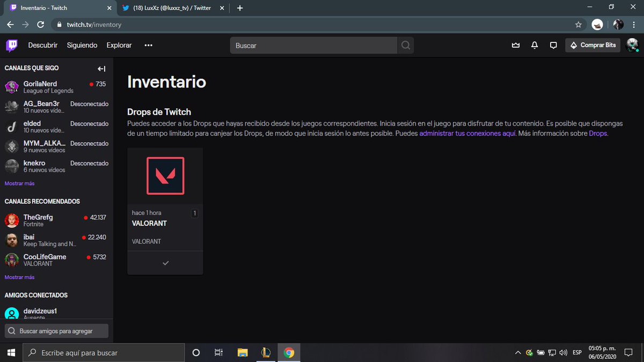Viewport: 644px width, 362px height.
Task: Collapse the followed channels sidebar
Action: (x=101, y=69)
